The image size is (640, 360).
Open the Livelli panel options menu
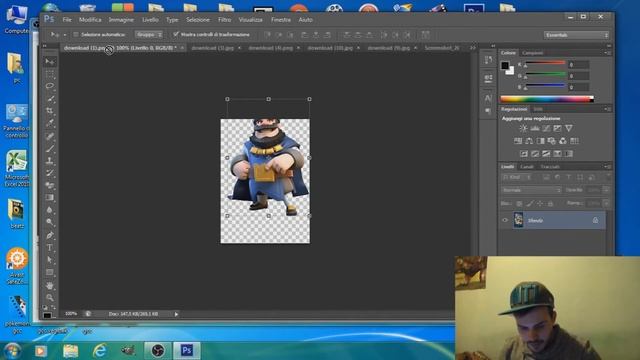608,167
